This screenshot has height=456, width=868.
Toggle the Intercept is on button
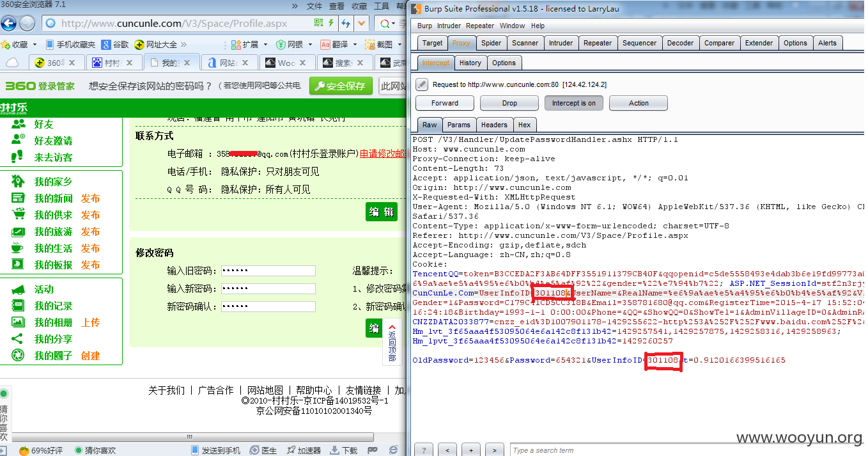coord(574,103)
